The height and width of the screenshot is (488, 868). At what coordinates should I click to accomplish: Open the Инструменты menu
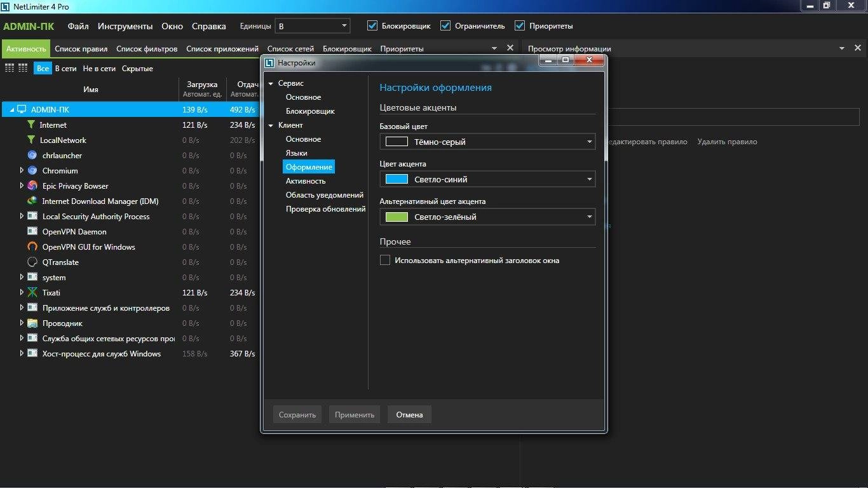pos(125,26)
